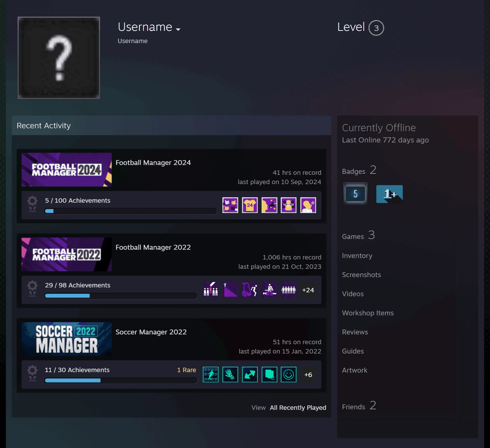Viewport: 490px width, 448px height.
Task: Click the Soccer Manager dumbbell achievement icon
Action: [x=250, y=374]
